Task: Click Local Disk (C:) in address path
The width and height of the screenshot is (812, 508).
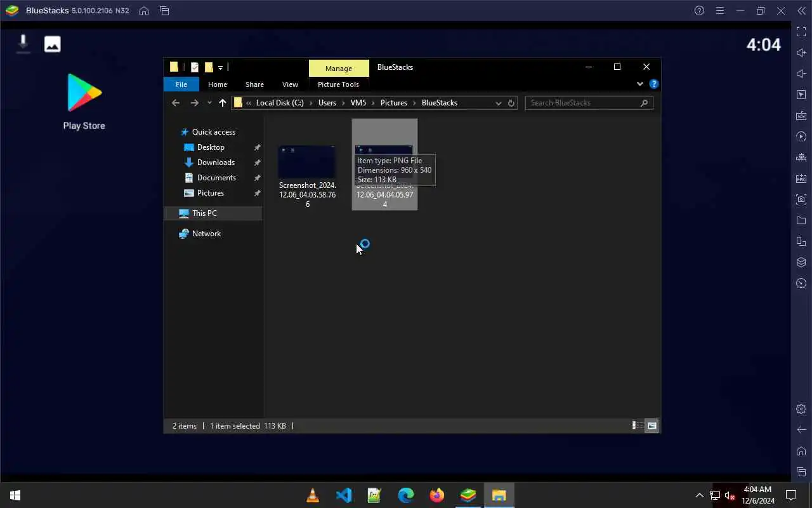Action: click(x=280, y=103)
